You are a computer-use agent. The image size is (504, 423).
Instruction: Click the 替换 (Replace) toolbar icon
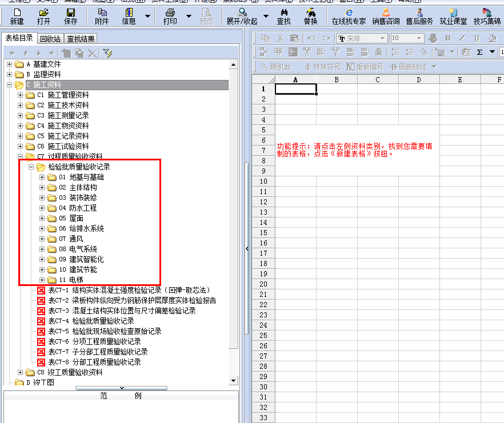310,16
